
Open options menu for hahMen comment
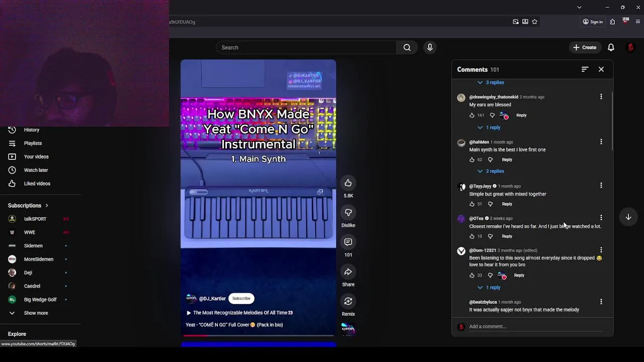pyautogui.click(x=601, y=142)
